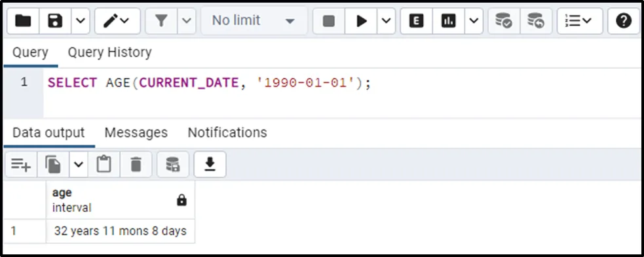Screen dimensions: 644x257
Task: Expand the save options dropdown arrow
Action: pyautogui.click(x=81, y=20)
